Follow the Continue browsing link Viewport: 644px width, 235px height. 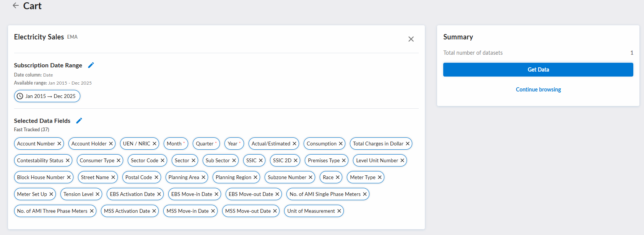click(x=538, y=90)
